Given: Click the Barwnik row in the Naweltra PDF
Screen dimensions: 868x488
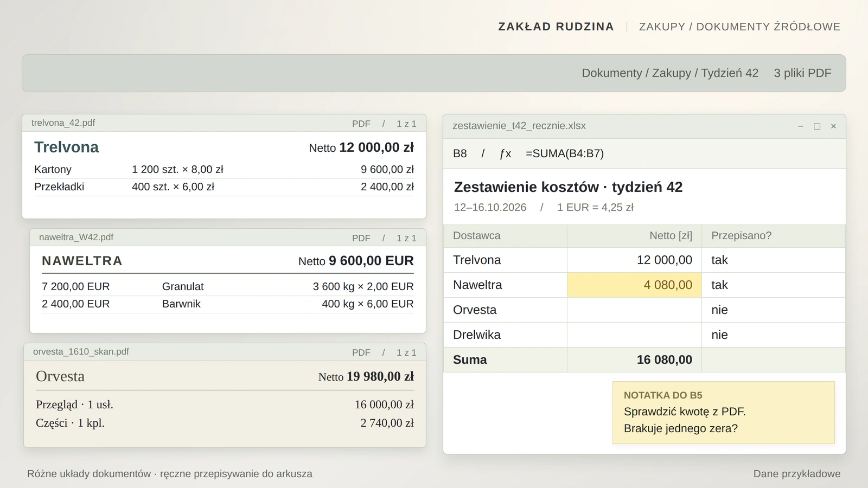Looking at the screenshot, I should [228, 304].
